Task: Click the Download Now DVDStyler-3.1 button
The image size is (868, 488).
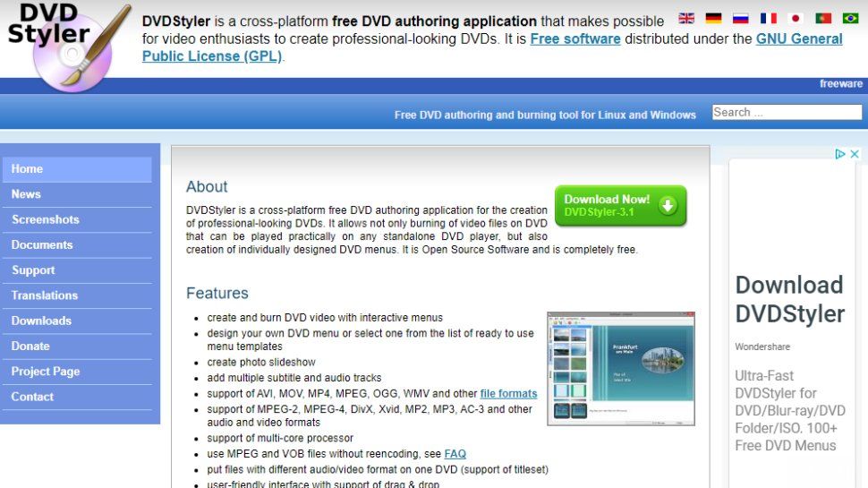Action: tap(620, 206)
